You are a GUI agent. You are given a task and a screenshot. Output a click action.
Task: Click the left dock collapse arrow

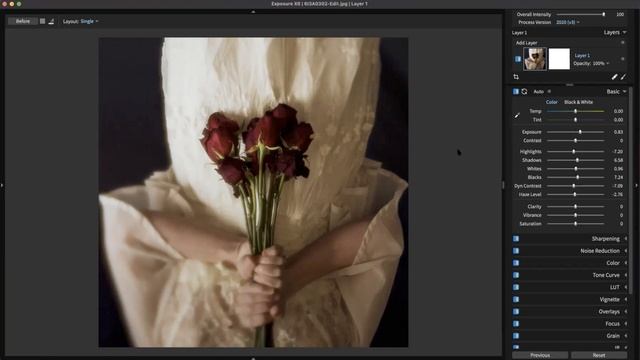coord(2,186)
